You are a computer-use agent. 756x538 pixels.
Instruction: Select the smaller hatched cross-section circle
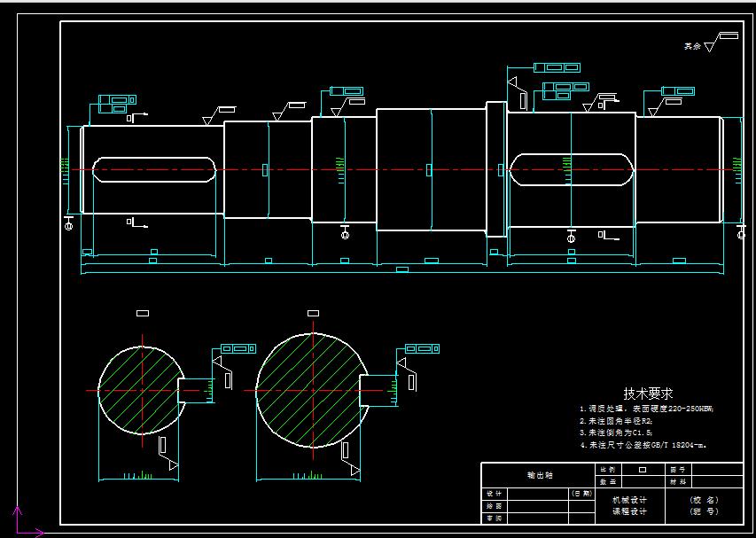pyautogui.click(x=142, y=391)
